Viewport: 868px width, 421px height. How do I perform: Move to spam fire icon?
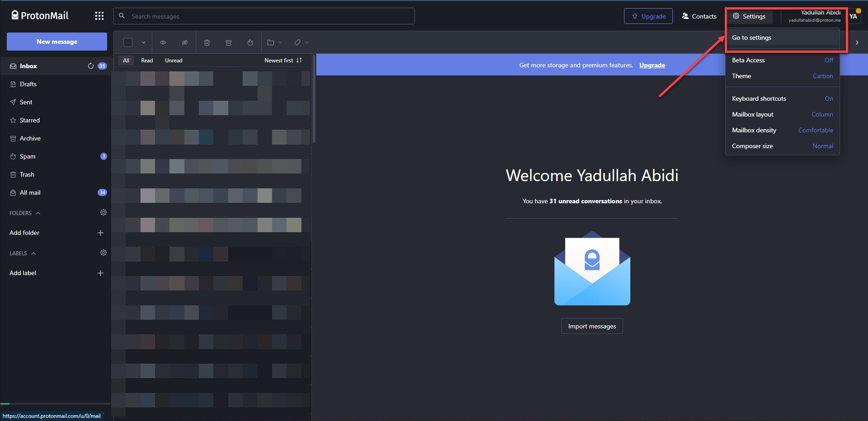click(250, 42)
